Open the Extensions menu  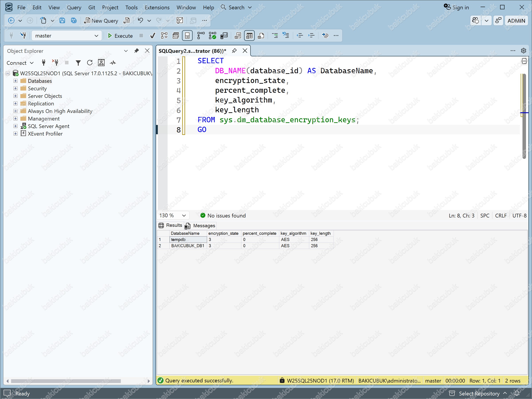pos(157,7)
